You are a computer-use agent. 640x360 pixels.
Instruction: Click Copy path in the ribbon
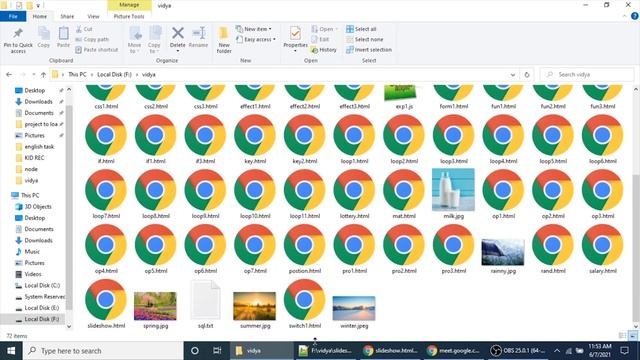92,39
